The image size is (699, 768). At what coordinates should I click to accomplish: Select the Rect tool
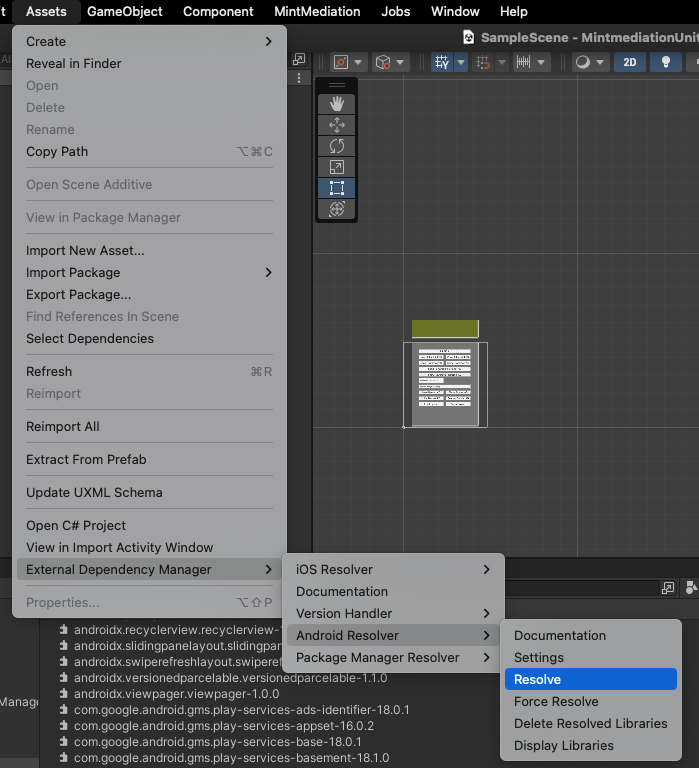tap(337, 188)
